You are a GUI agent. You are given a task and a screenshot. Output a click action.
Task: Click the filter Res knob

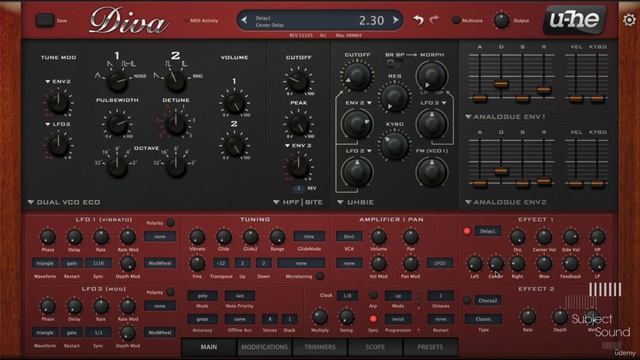pyautogui.click(x=394, y=97)
